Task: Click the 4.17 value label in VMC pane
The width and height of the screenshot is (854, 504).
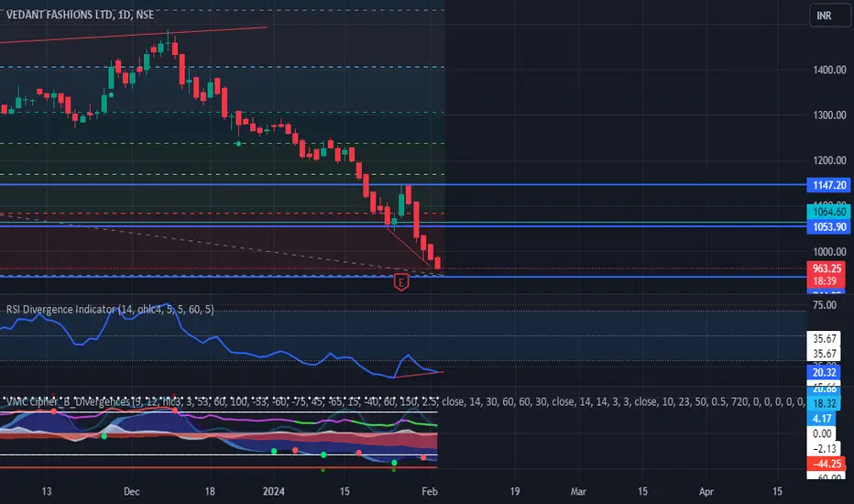Action: 821,419
